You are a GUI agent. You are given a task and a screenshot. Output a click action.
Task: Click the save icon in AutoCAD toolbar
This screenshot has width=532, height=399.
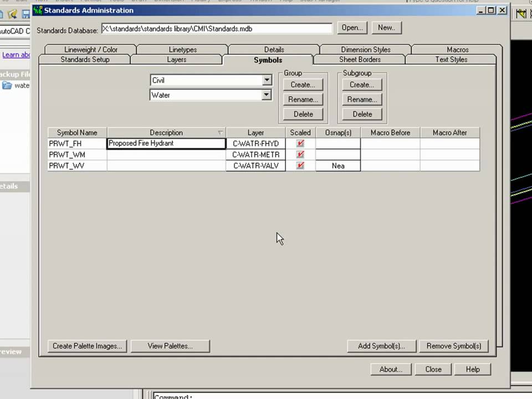pos(26,14)
